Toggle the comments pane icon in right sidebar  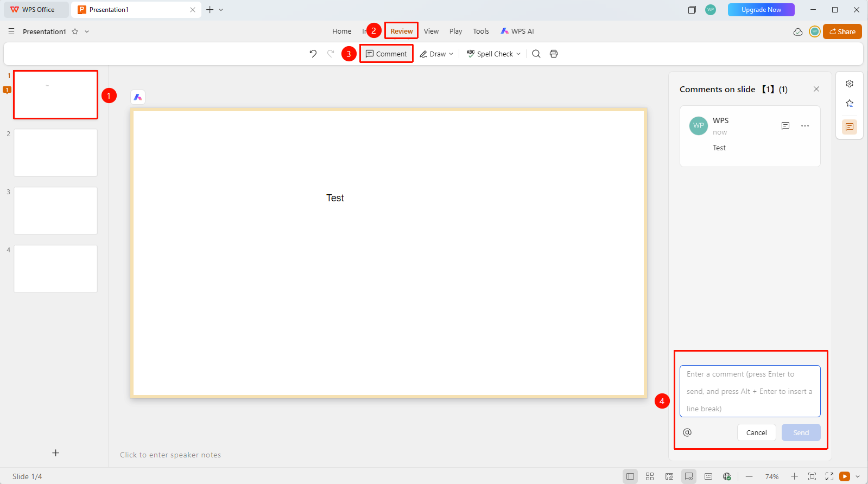pos(850,127)
